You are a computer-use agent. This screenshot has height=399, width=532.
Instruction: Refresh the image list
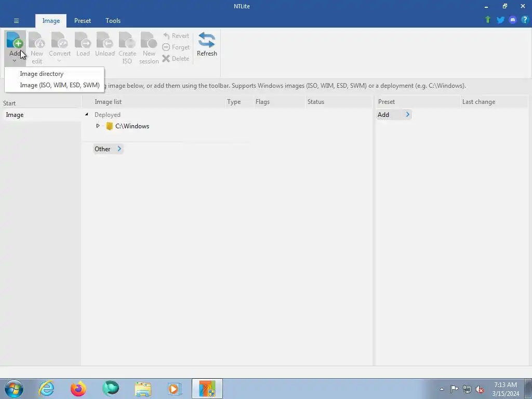point(207,44)
